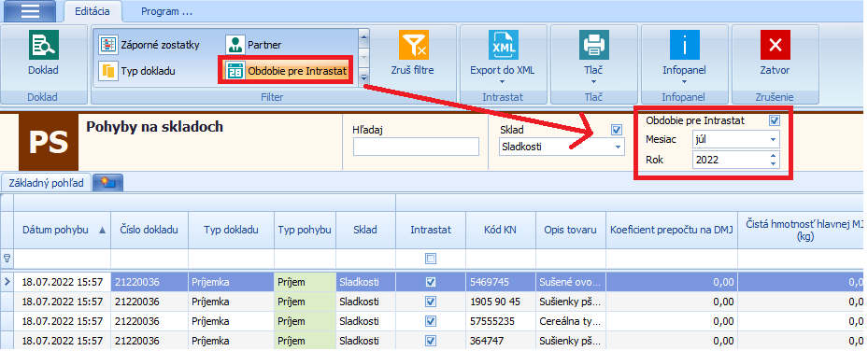The height and width of the screenshot is (351, 868).
Task: Click the Kód KN column header
Action: click(501, 230)
